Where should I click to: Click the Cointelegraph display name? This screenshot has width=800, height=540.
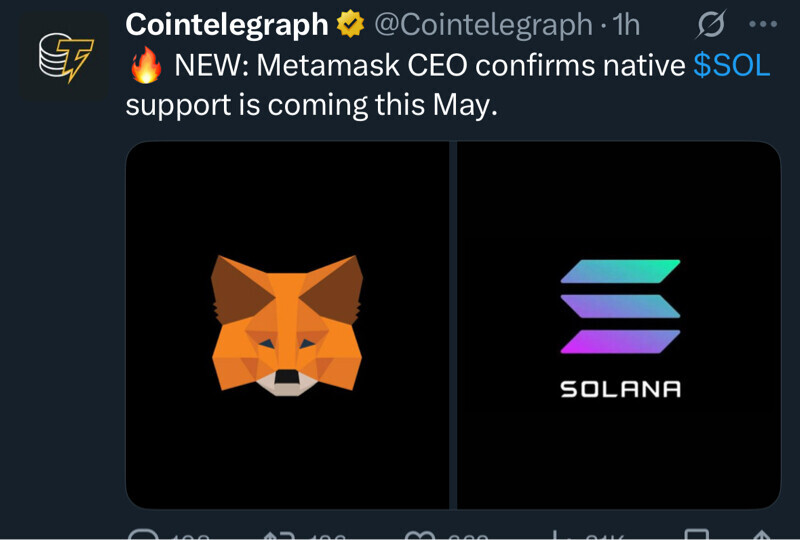pyautogui.click(x=227, y=24)
